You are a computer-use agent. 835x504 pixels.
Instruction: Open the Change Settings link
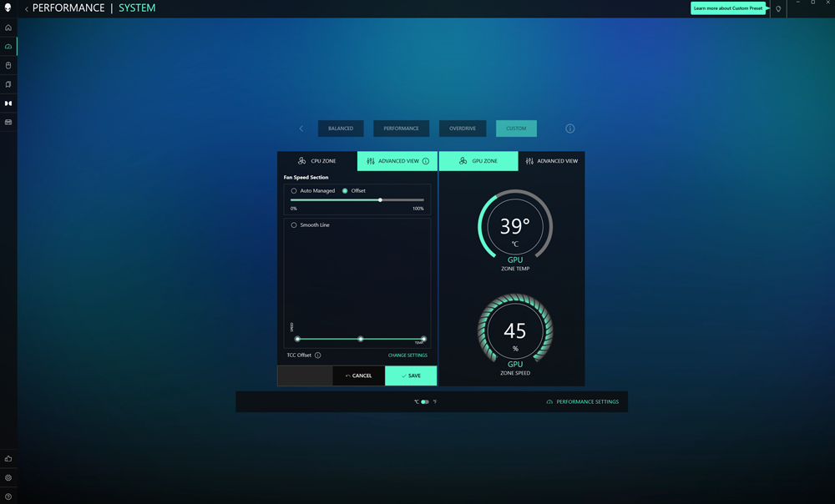(407, 355)
